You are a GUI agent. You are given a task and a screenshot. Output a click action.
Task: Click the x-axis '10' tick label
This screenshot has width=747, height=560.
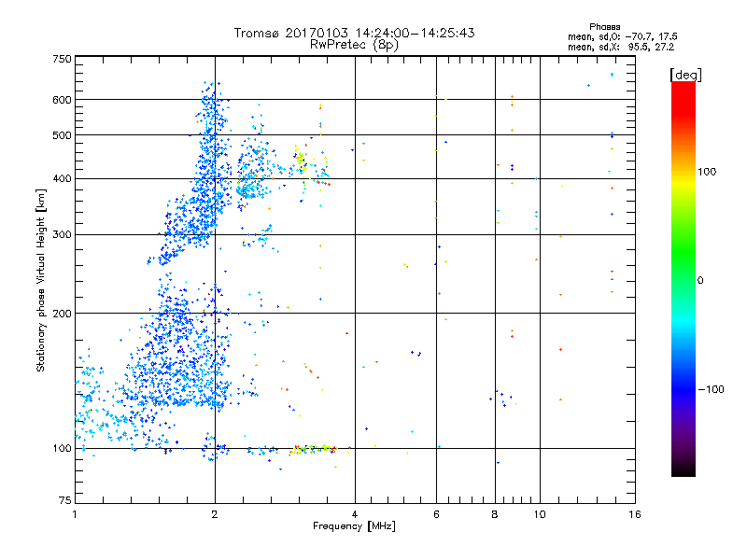[540, 514]
